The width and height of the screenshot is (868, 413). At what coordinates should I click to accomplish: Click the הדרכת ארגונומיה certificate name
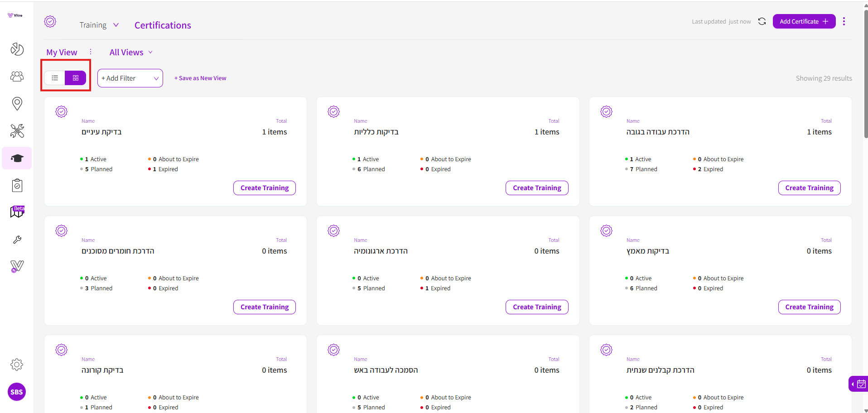point(381,251)
